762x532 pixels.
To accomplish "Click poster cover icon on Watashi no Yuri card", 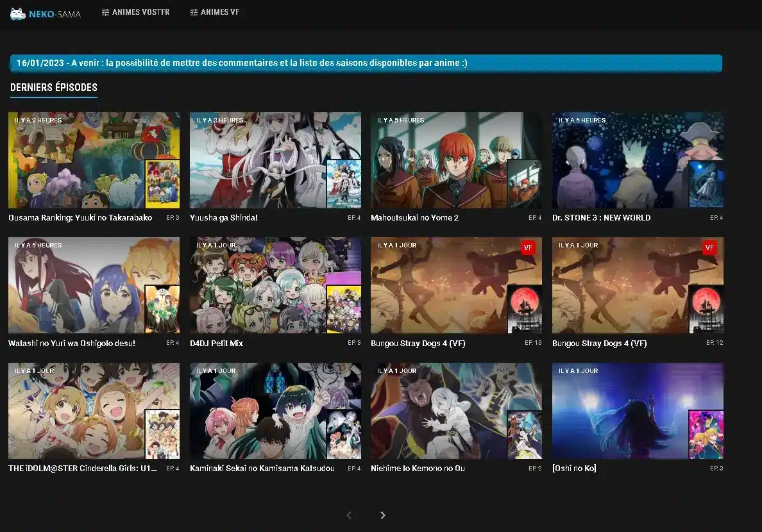I will point(162,309).
